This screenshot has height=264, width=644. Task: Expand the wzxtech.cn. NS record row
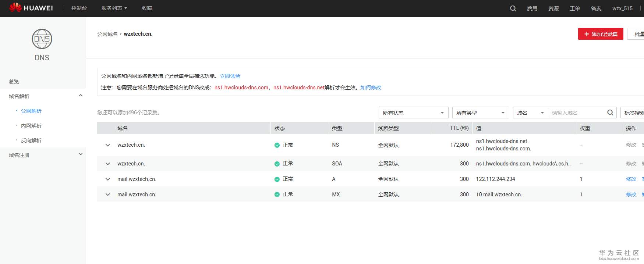[108, 145]
